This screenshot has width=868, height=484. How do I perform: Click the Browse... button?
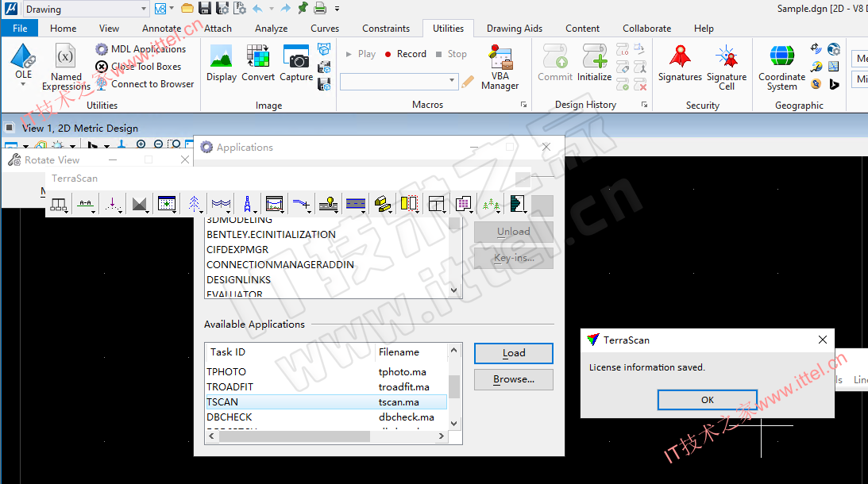click(x=514, y=379)
